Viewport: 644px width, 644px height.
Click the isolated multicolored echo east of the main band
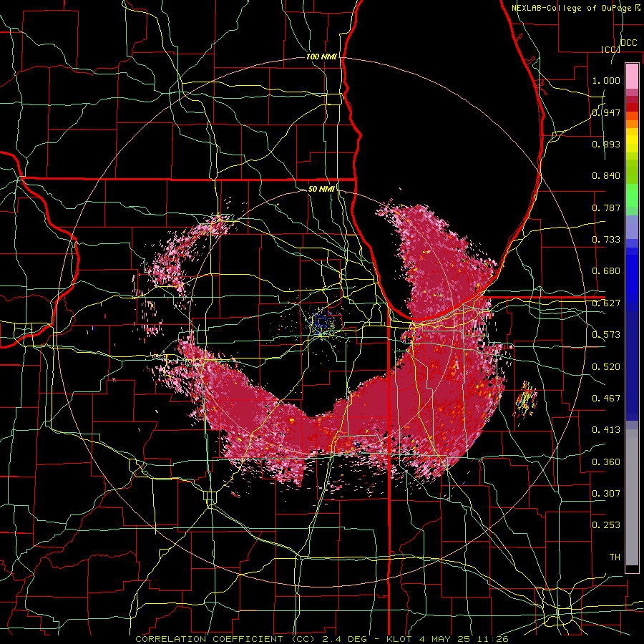(526, 399)
